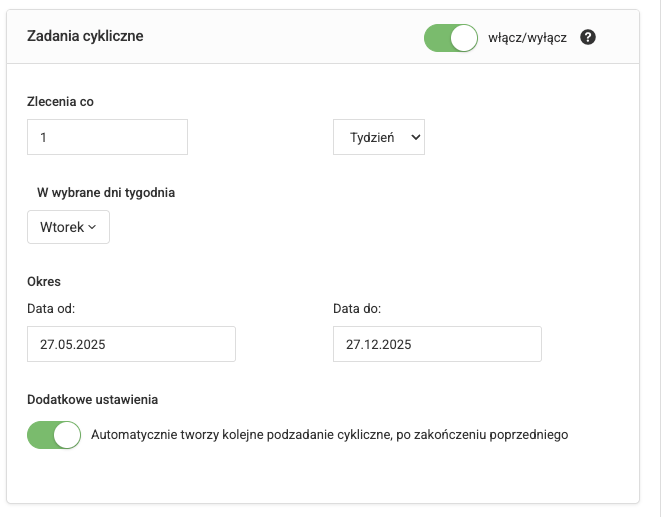
Task: Expand the Wtorek weekday selector
Action: tap(68, 227)
